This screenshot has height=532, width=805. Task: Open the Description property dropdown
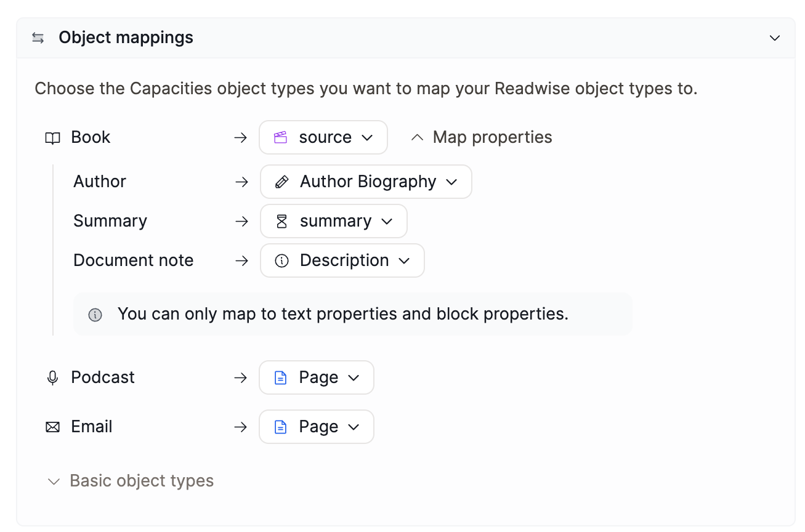[x=342, y=260]
